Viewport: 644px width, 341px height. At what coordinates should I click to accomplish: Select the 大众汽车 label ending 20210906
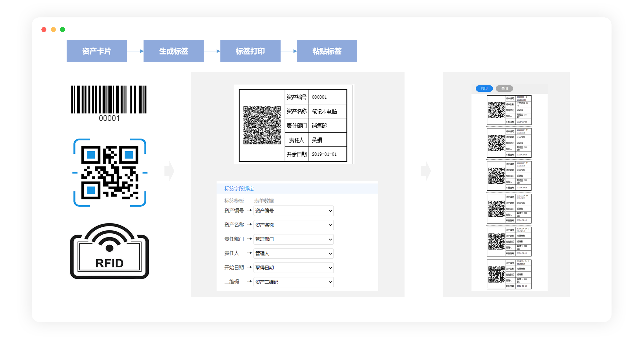pyautogui.click(x=509, y=176)
